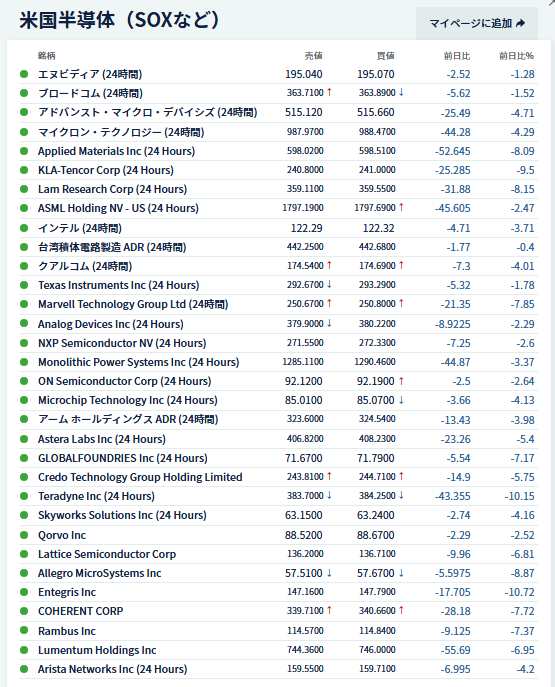This screenshot has width=555, height=687.
Task: Click green status dot for Rambus Inc
Action: [24, 631]
